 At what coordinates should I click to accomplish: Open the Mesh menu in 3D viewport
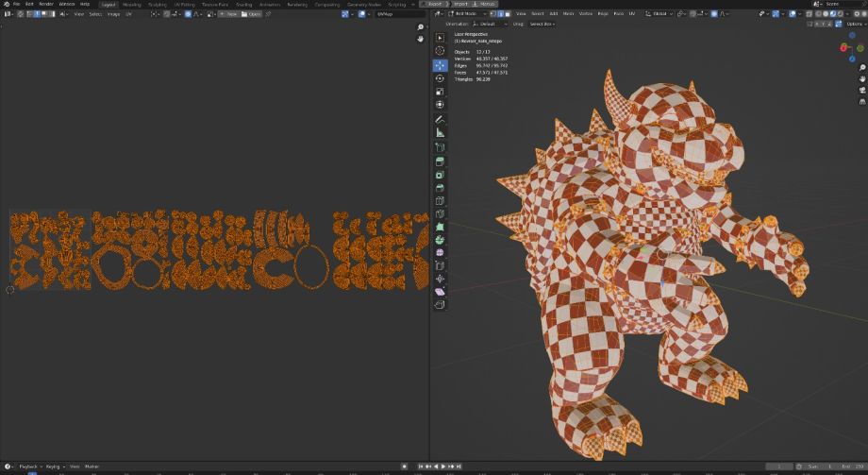569,14
